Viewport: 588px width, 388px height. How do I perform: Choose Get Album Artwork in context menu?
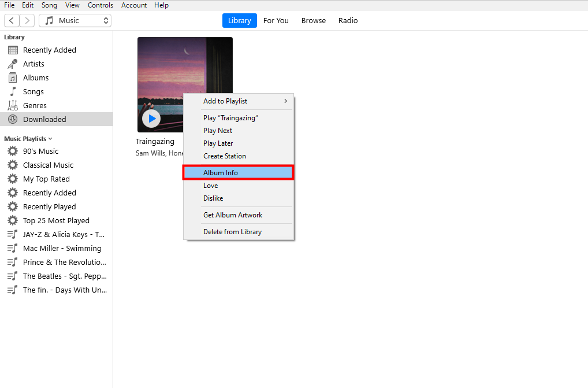click(x=238, y=215)
